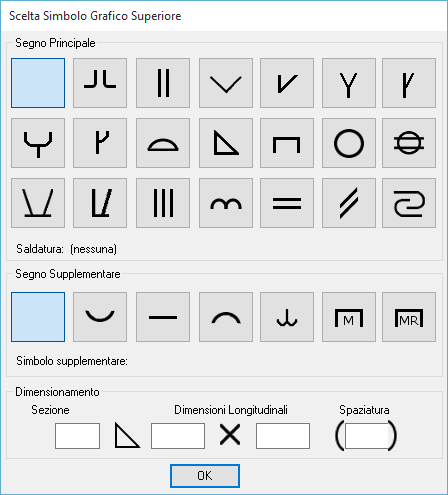This screenshot has height=495, width=448.
Task: Select blank option in Segno Supplementare
Action: point(38,317)
